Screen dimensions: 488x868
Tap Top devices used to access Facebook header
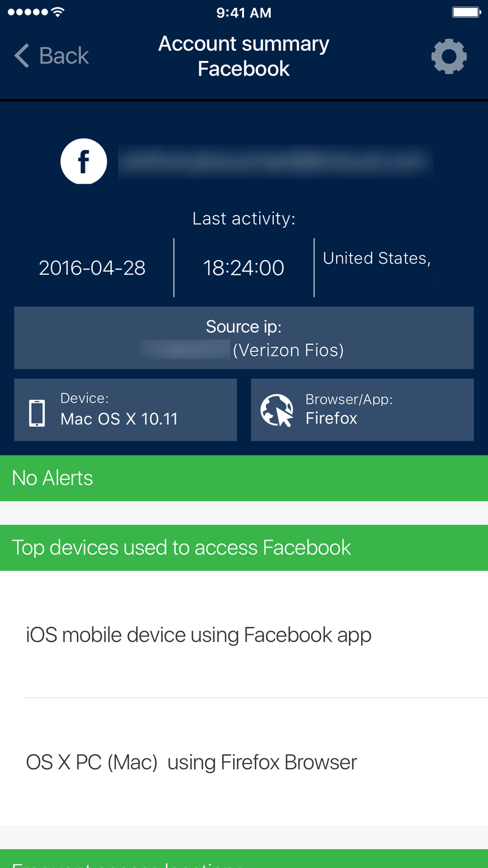click(x=244, y=548)
